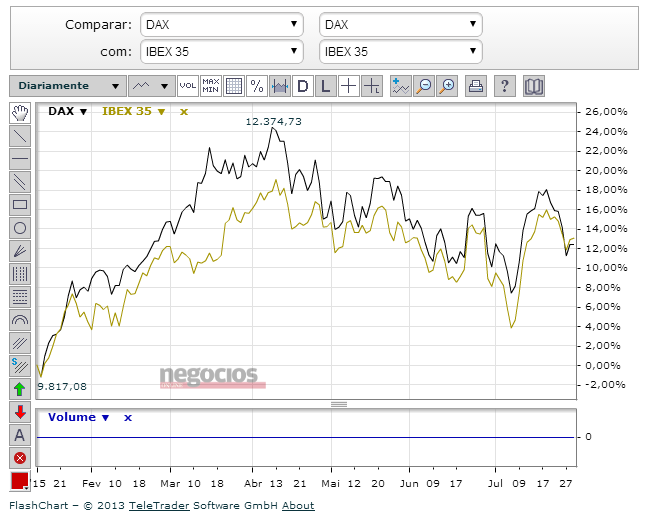Enable the crosshair cursor
Image resolution: width=647 pixels, height=529 pixels.
point(349,86)
